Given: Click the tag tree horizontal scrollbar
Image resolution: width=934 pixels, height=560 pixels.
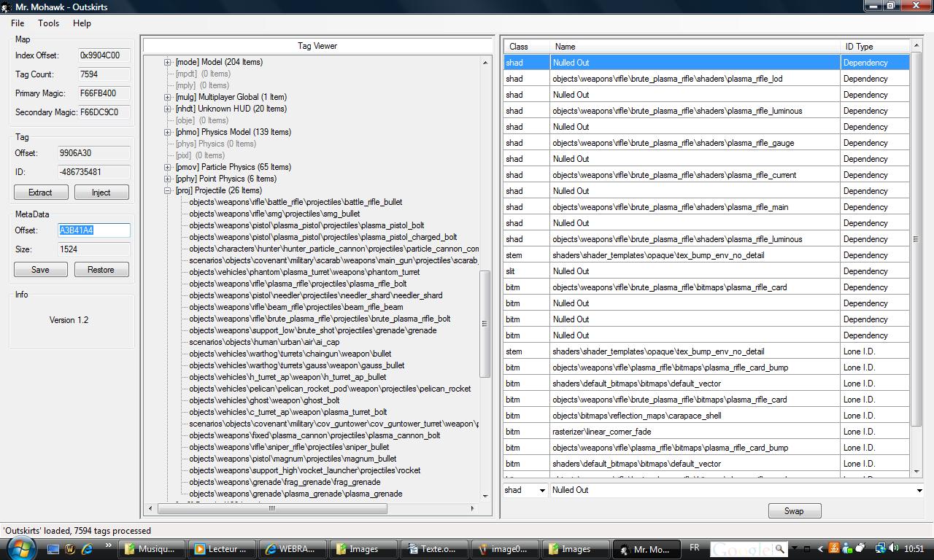Looking at the screenshot, I should (x=270, y=508).
